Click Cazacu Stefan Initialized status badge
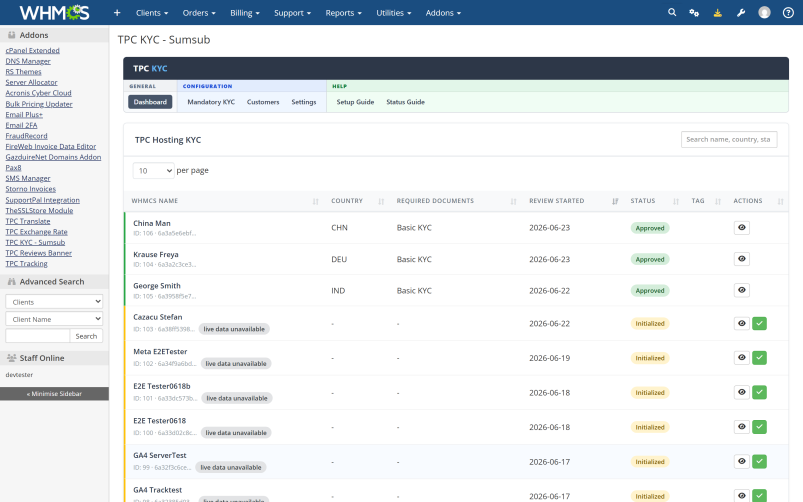 coord(650,323)
